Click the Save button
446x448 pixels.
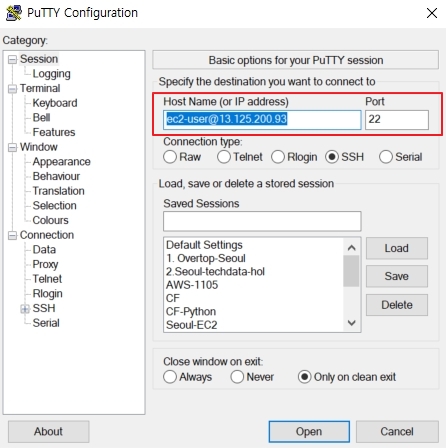point(397,276)
